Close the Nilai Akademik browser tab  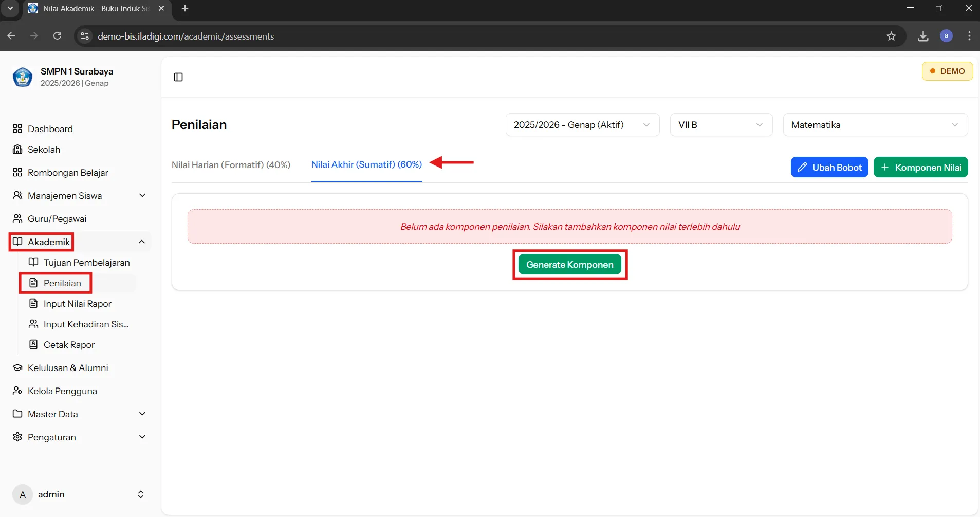[x=161, y=8]
